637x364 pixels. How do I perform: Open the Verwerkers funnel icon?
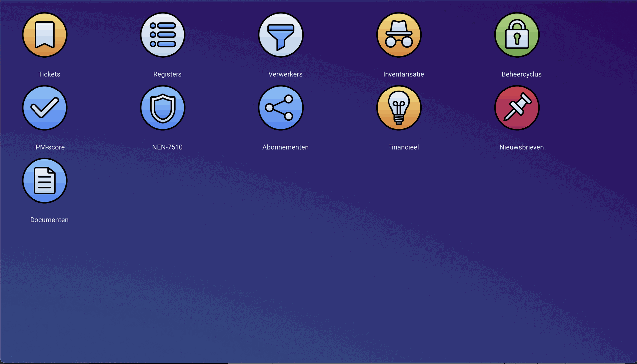281,35
